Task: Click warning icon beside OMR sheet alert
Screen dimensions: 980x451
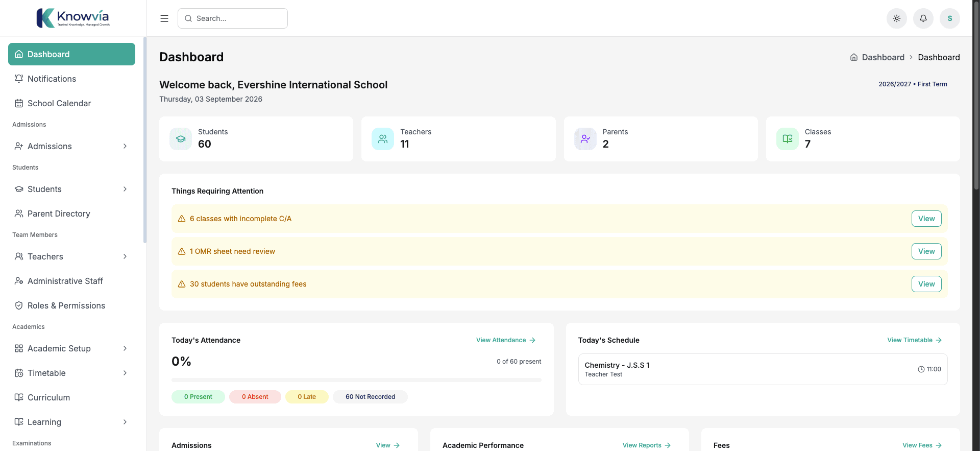Action: coord(182,251)
